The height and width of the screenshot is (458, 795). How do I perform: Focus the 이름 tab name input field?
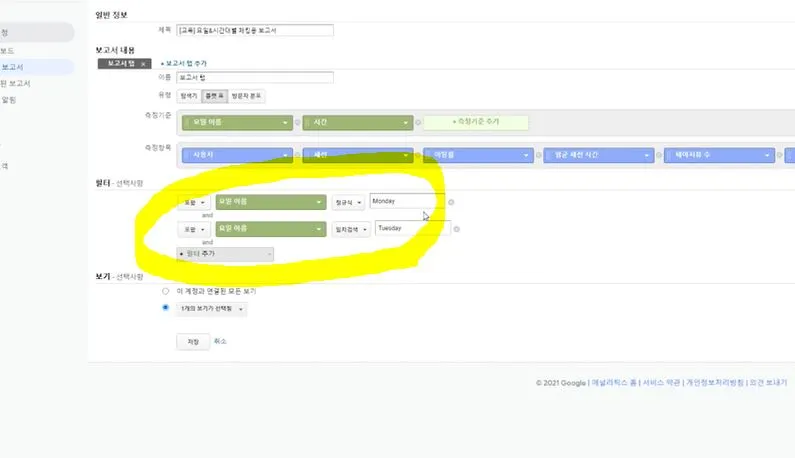pos(255,78)
